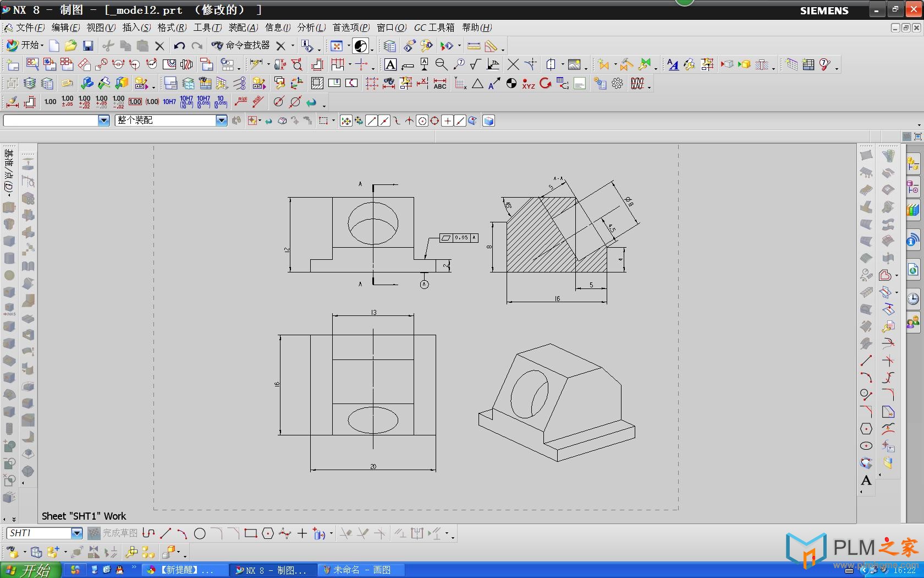Select the sketch polygon tool

click(268, 533)
